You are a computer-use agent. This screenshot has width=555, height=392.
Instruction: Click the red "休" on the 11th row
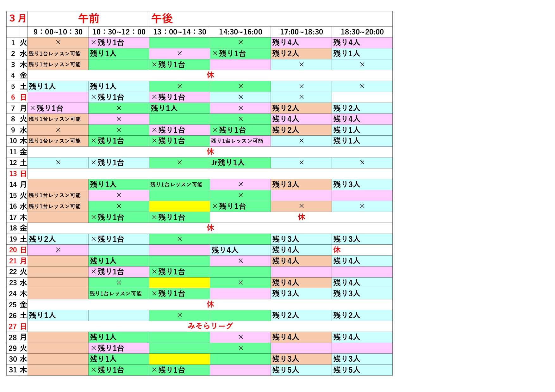(x=210, y=152)
